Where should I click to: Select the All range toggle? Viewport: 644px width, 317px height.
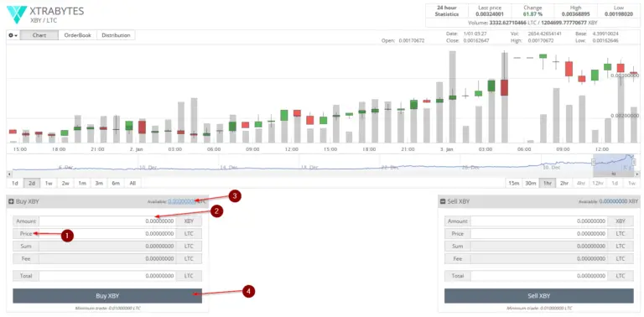coord(132,183)
